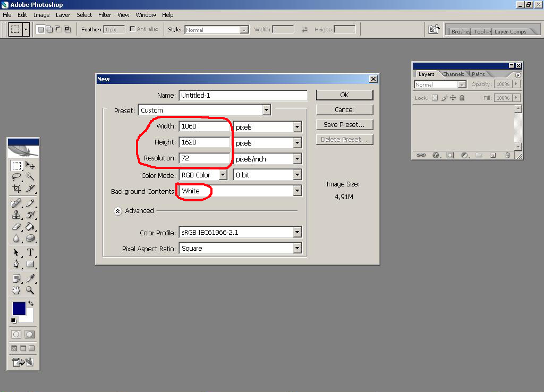Toggle Lock all padlock icon
The image size is (544, 392).
462,98
